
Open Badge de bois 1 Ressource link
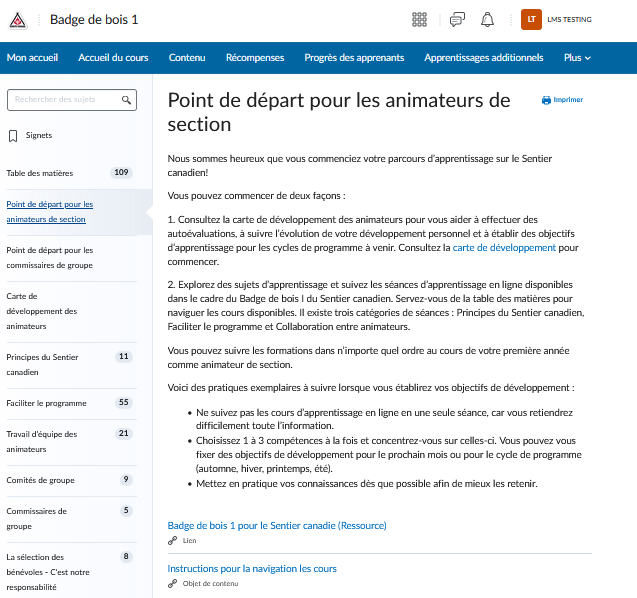point(276,525)
